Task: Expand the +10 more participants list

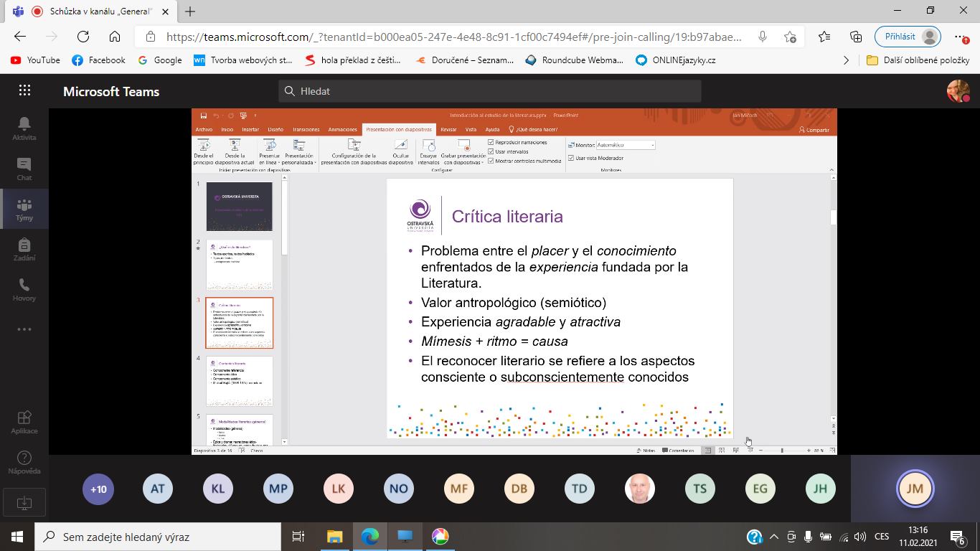Action: coord(98,489)
